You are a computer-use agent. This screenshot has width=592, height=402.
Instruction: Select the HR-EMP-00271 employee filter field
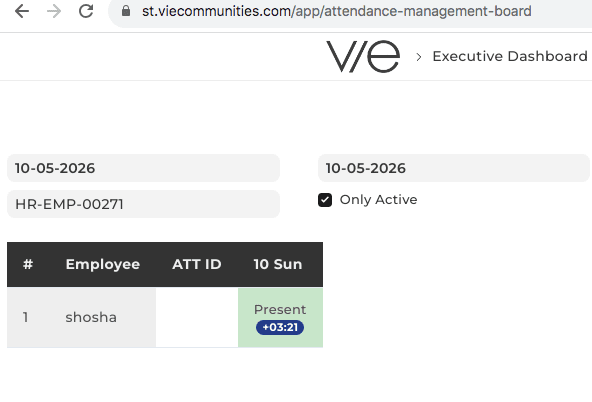[143, 204]
